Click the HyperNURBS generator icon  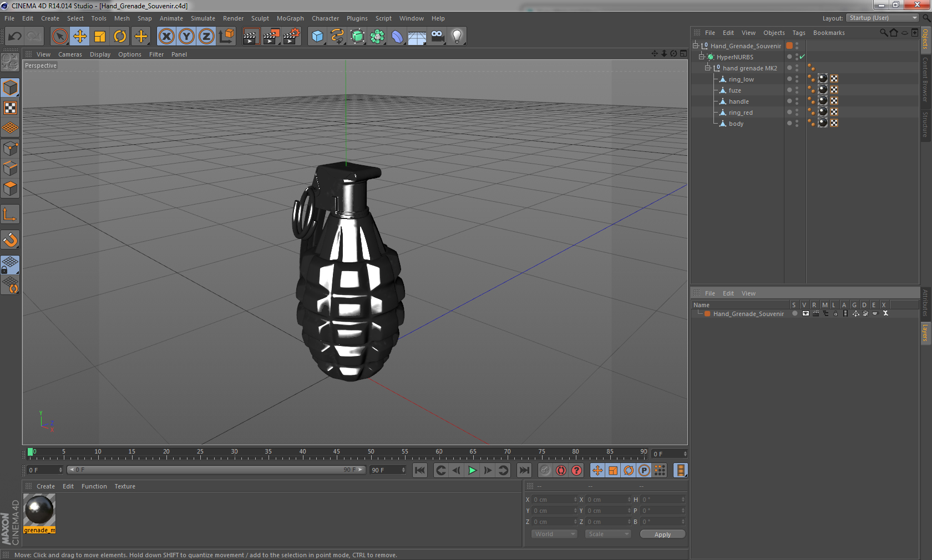(x=358, y=37)
